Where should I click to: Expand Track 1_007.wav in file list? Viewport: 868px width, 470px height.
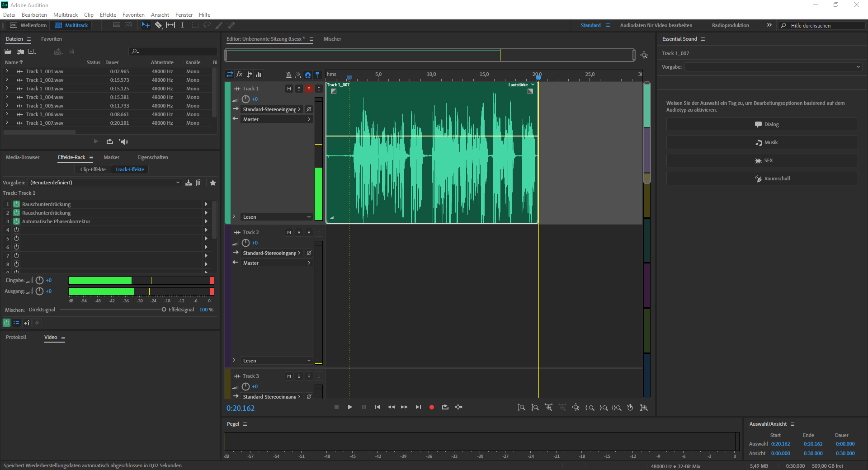[x=7, y=123]
